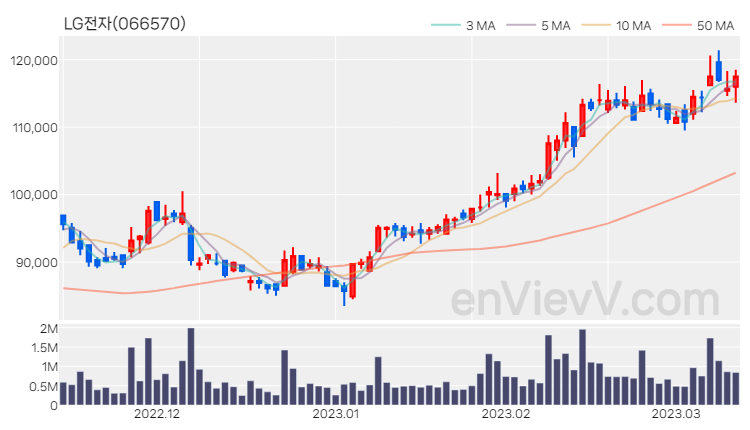Click the 2M volume axis label

click(49, 329)
